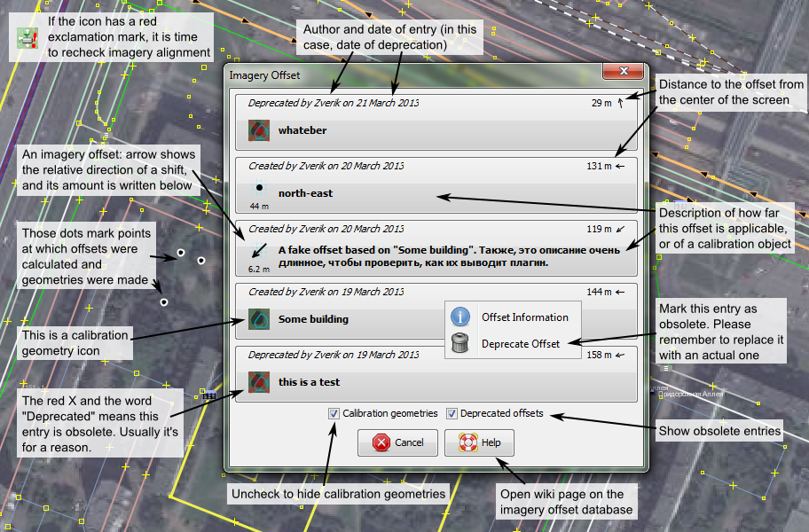
Task: Open the Help wiki page button
Action: [479, 442]
